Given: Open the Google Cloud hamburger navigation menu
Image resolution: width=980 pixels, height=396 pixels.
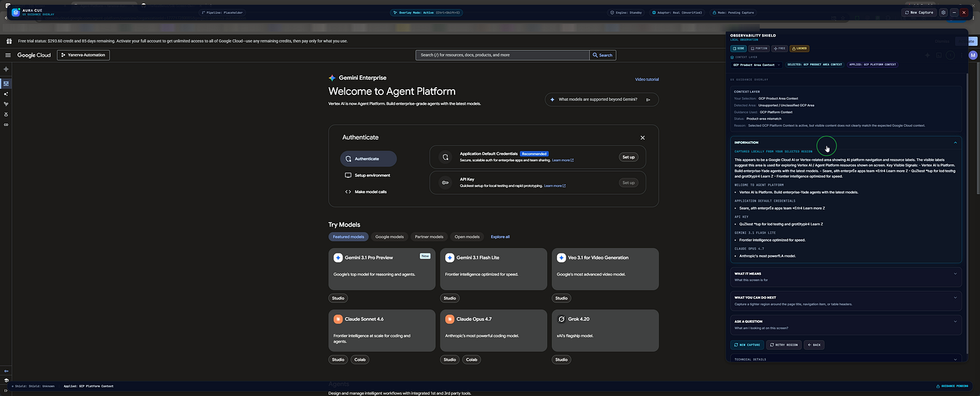Looking at the screenshot, I should click(x=8, y=55).
